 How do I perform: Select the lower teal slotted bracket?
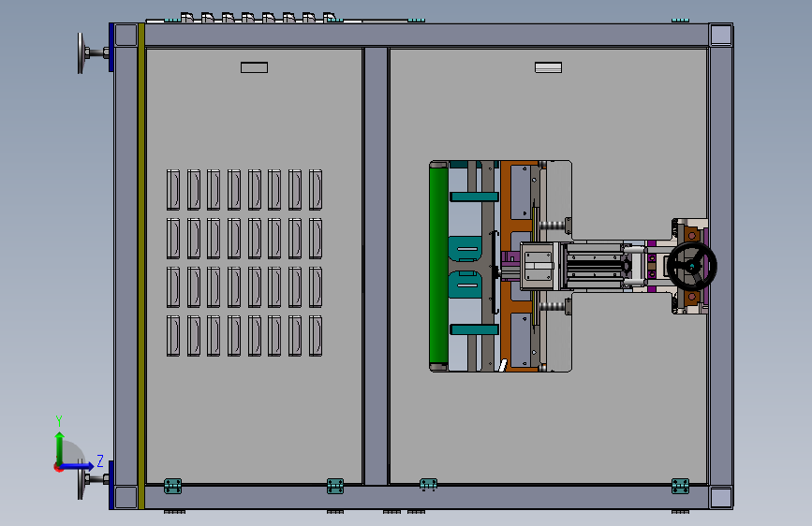(465, 285)
